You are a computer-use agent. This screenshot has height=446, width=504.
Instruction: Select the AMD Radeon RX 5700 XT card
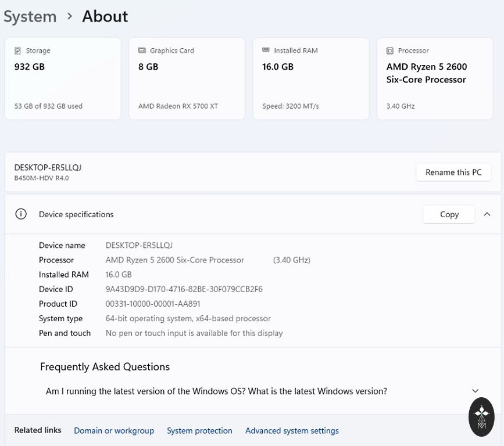pos(187,79)
